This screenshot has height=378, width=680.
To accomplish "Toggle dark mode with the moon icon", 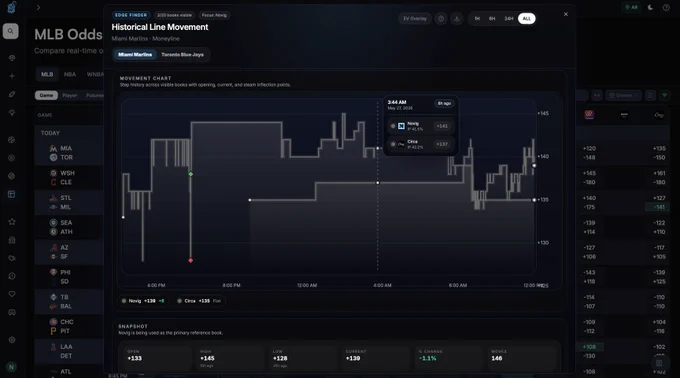I will [x=650, y=7].
